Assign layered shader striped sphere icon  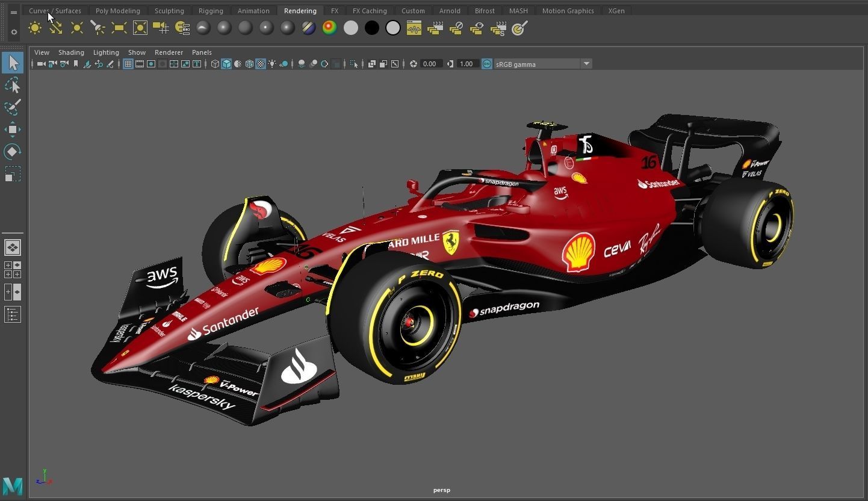(309, 28)
